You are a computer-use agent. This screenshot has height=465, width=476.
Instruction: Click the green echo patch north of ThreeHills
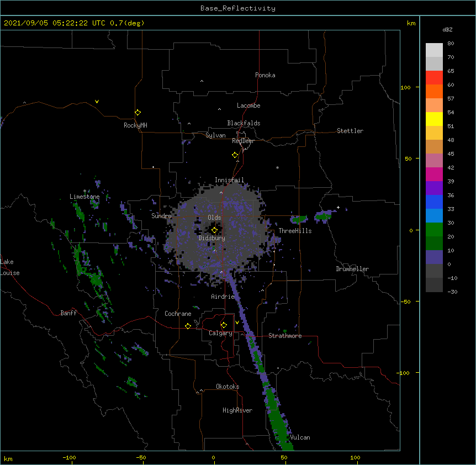pyautogui.click(x=299, y=219)
